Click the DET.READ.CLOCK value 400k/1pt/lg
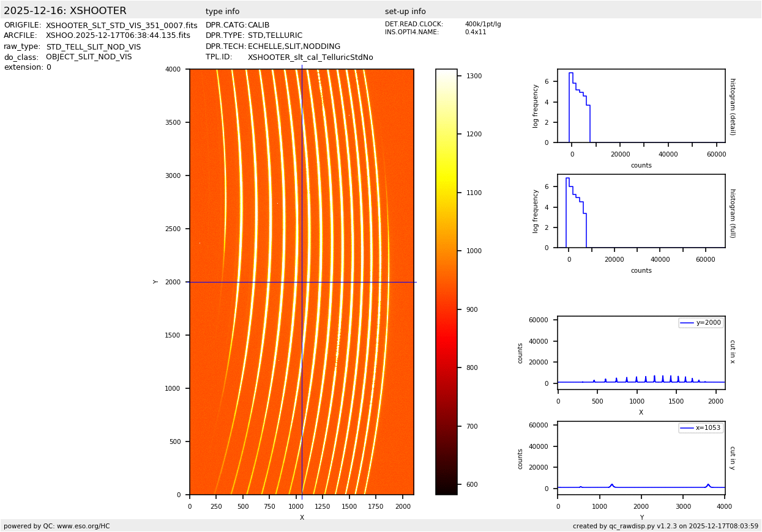762x532 pixels. click(x=482, y=24)
